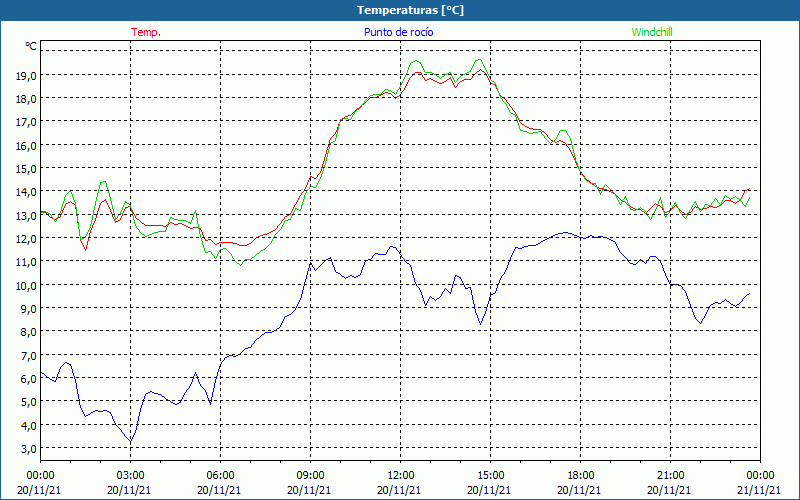Click the 18:00 time axis label
This screenshot has width=800, height=500.
580,476
